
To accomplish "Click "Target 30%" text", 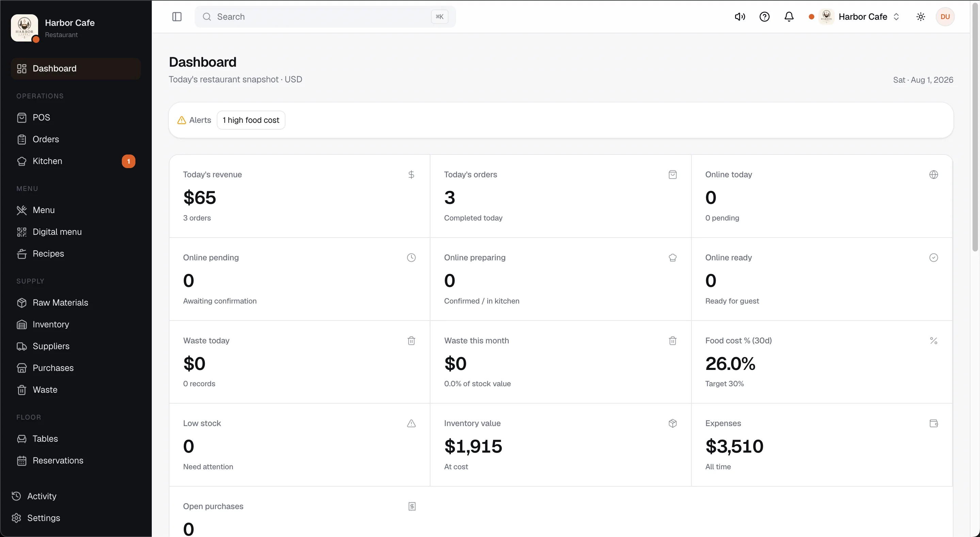I will (x=724, y=384).
